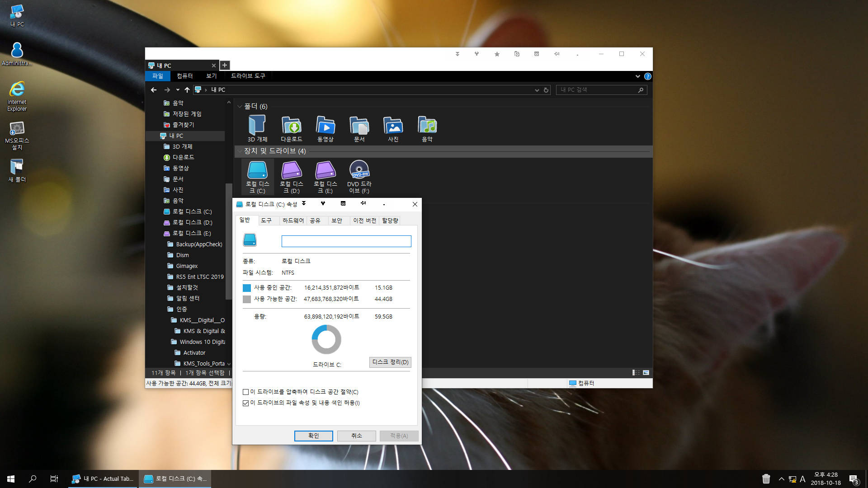Switch to details view icon in status bar
Screen dimensions: 868x488
point(636,373)
